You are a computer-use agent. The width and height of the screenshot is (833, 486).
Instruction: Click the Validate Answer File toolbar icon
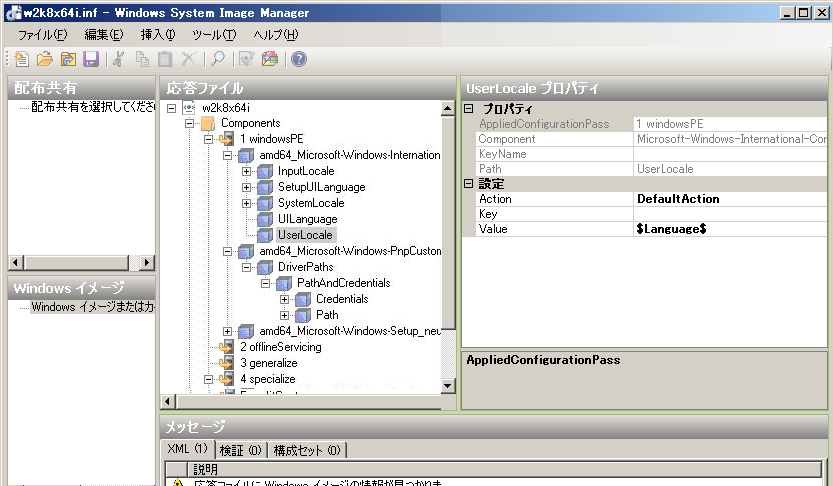tap(246, 59)
